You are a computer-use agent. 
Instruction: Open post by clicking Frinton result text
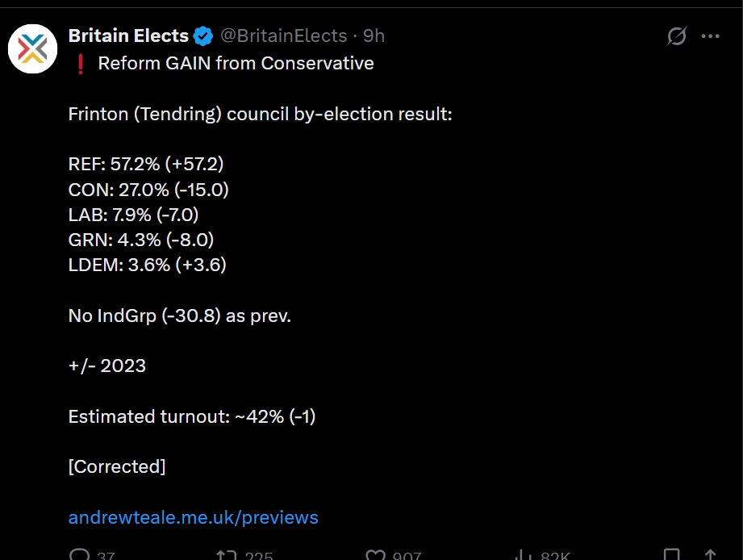(x=260, y=115)
